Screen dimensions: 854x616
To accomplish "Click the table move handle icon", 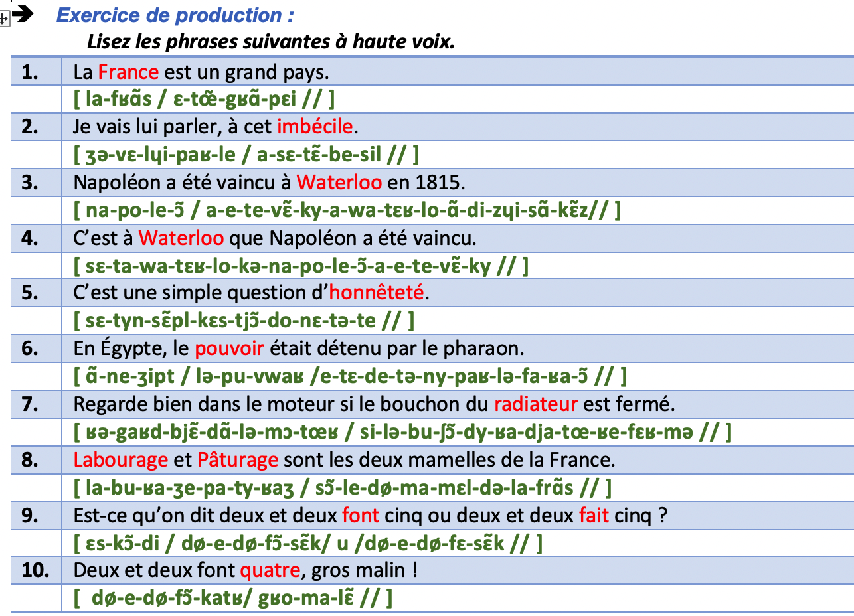I will pos(4,19).
